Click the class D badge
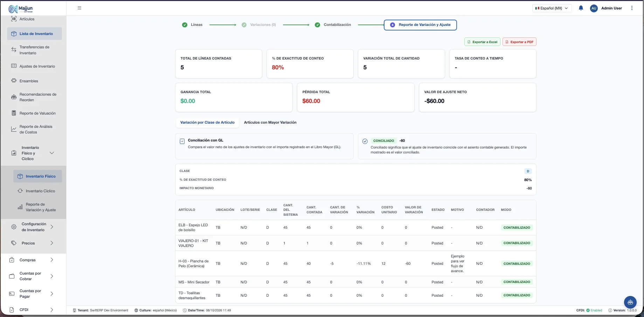 click(528, 171)
